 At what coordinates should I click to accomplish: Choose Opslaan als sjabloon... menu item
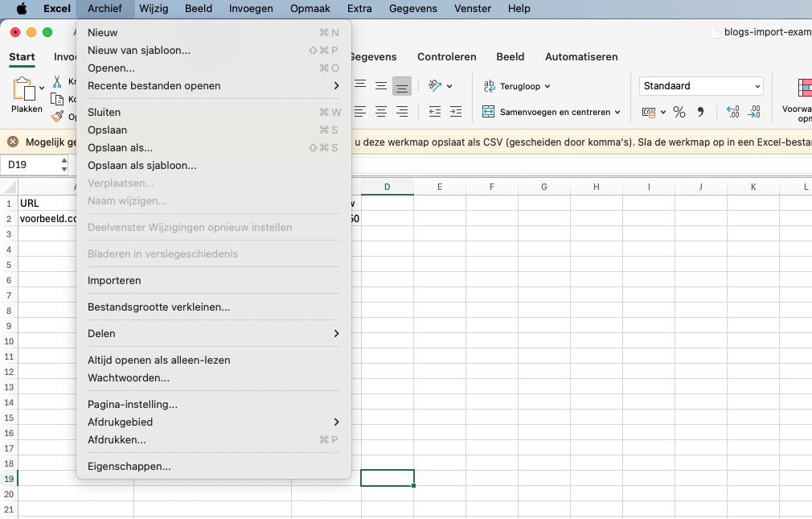pos(213,166)
